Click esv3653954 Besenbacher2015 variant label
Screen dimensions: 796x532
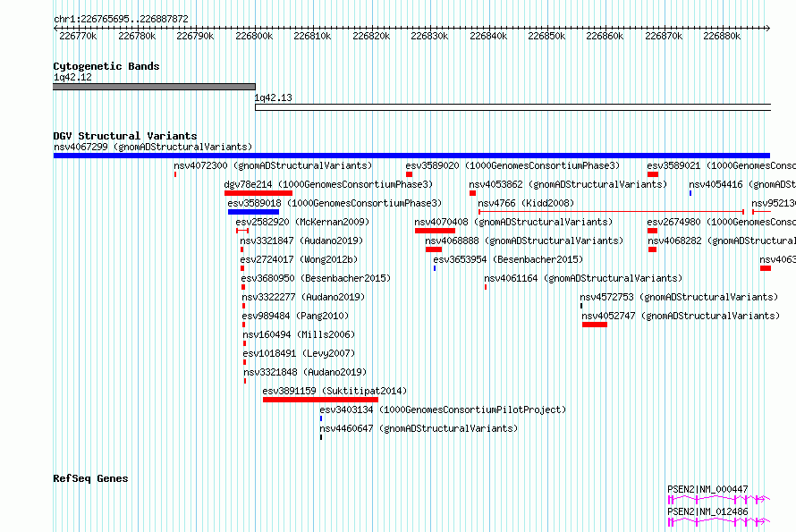point(508,259)
